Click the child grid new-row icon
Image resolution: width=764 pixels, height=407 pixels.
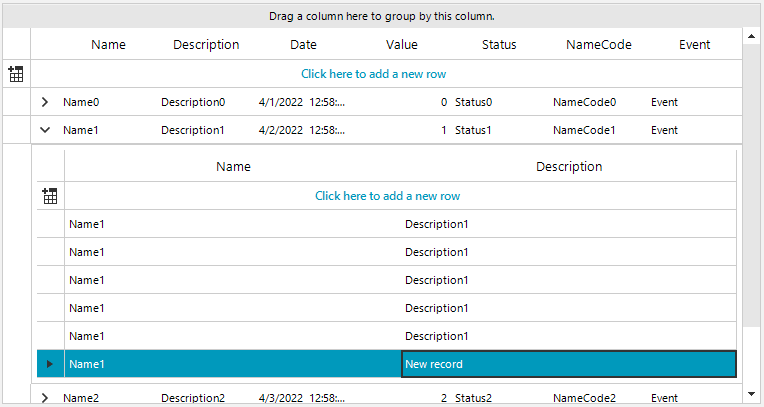tap(50, 196)
